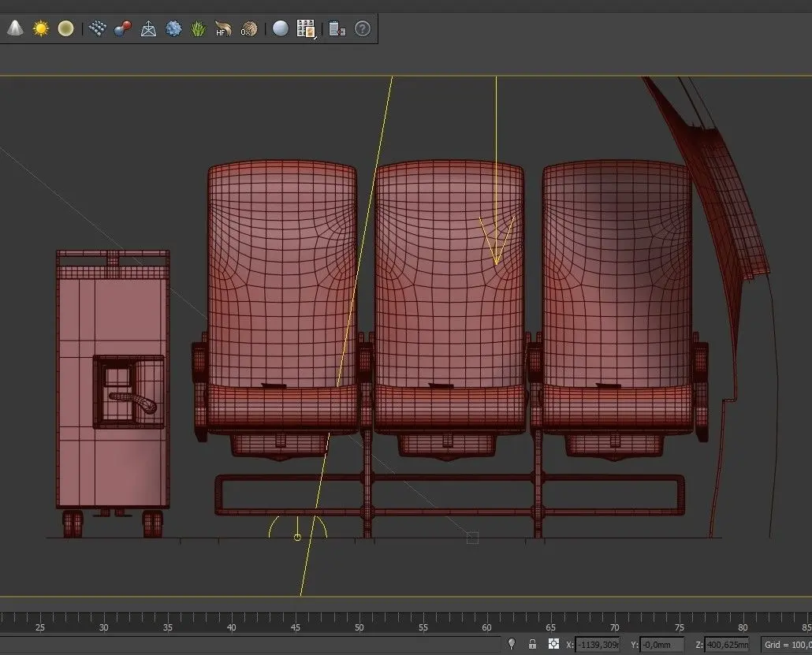This screenshot has width=812, height=655.
Task: Select the wireframe pyramid camera icon
Action: click(148, 29)
